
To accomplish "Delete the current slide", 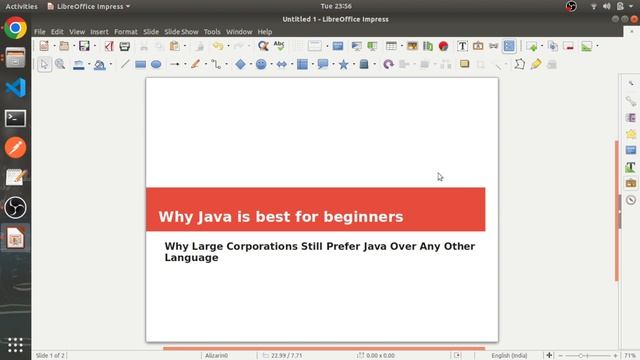I will (x=569, y=46).
